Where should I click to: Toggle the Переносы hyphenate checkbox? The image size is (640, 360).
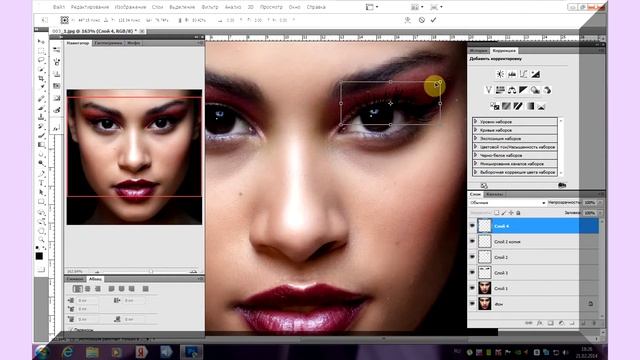click(x=71, y=329)
